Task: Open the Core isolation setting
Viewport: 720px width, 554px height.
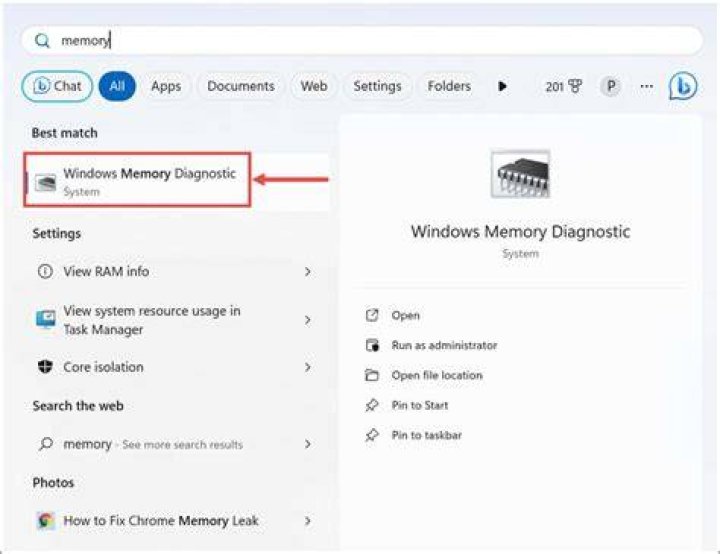Action: (177, 367)
